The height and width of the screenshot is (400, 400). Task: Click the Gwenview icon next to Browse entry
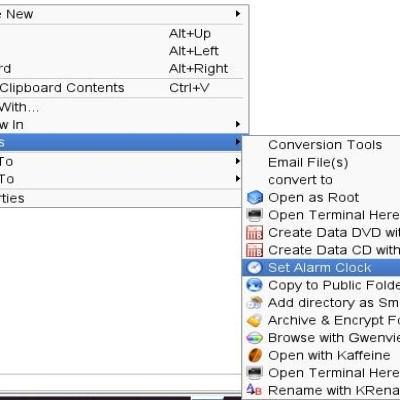tap(255, 338)
